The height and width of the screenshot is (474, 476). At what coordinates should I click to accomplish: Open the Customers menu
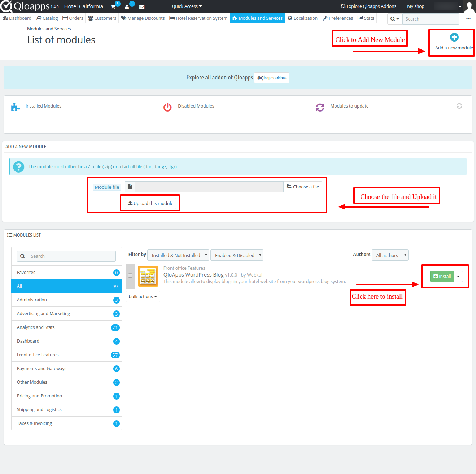coord(102,18)
